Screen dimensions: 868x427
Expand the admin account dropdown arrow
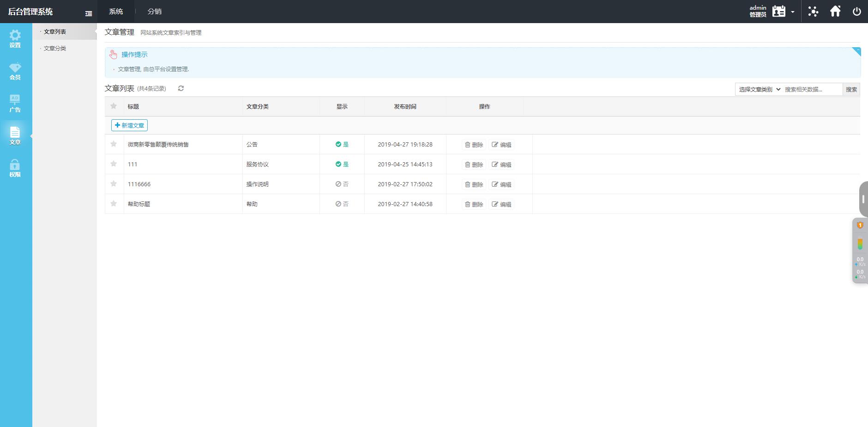pos(793,12)
